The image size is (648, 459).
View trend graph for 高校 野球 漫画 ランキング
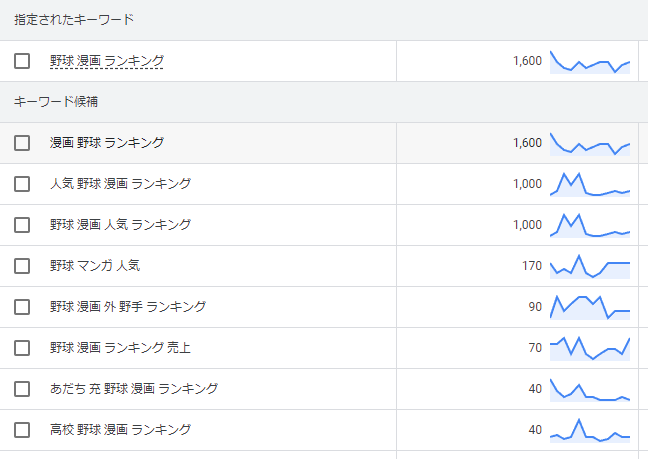[590, 430]
